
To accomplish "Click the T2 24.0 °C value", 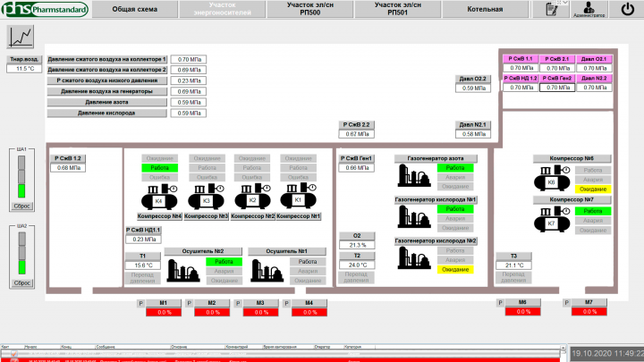I will (357, 265).
